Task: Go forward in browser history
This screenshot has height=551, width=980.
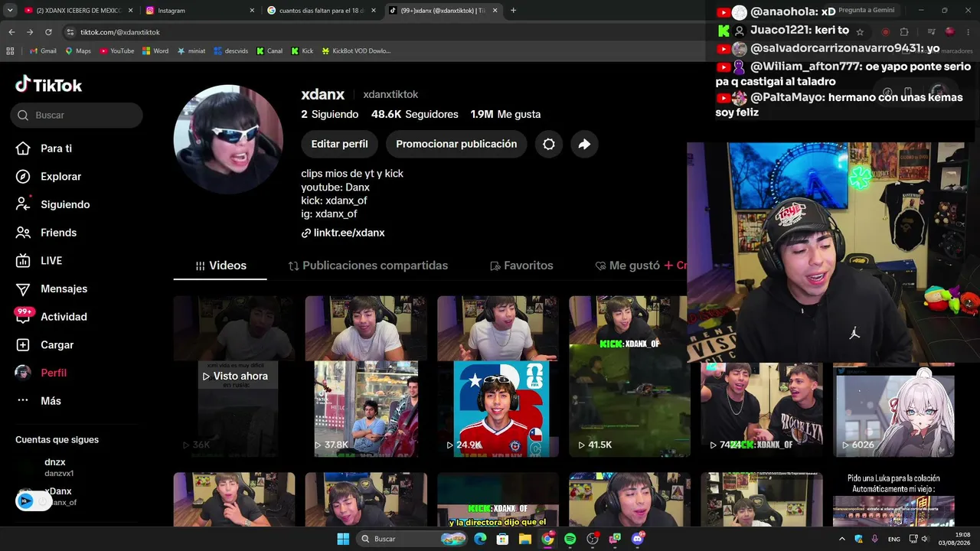Action: 30,32
